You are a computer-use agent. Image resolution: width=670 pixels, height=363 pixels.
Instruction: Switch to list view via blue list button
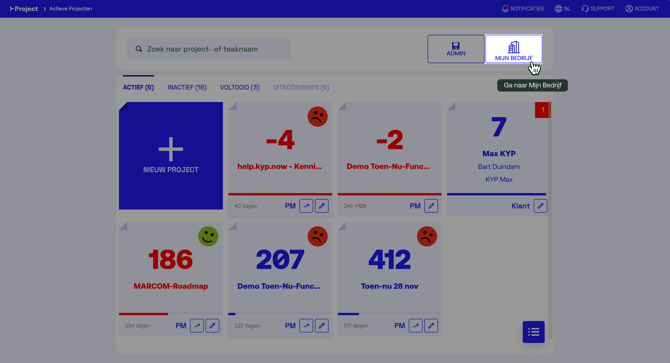pos(534,332)
